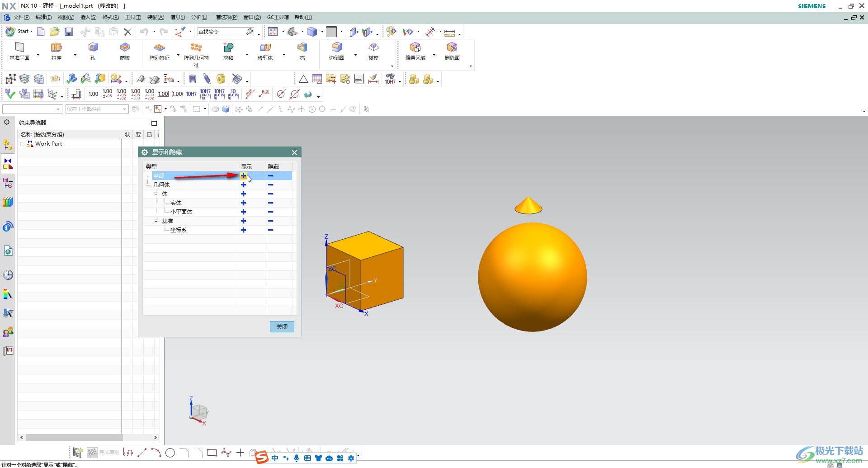The height and width of the screenshot is (468, 868).
Task: Open the 求和 (Unite) boolean tool
Action: 228,48
